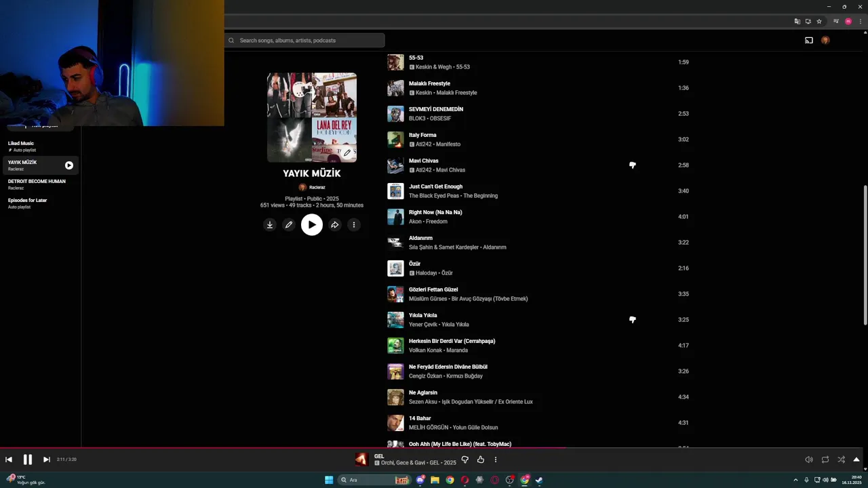Open playlist three-dot options menu
The width and height of the screenshot is (868, 488).
point(353,225)
